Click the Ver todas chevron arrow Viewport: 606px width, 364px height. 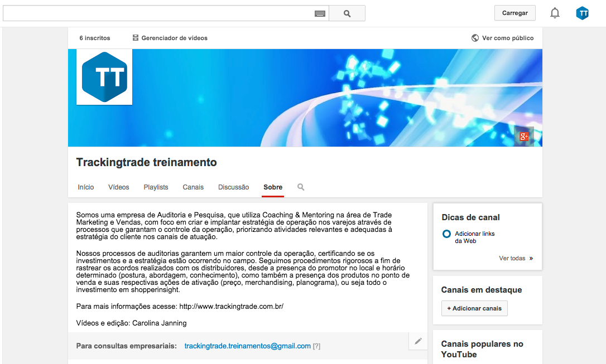coord(531,258)
